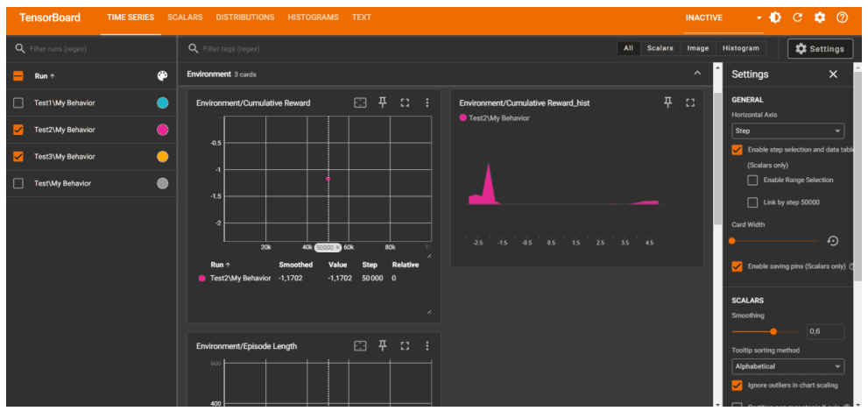Adjust the Smoothing slider handle
Image resolution: width=868 pixels, height=411 pixels.
click(x=773, y=332)
